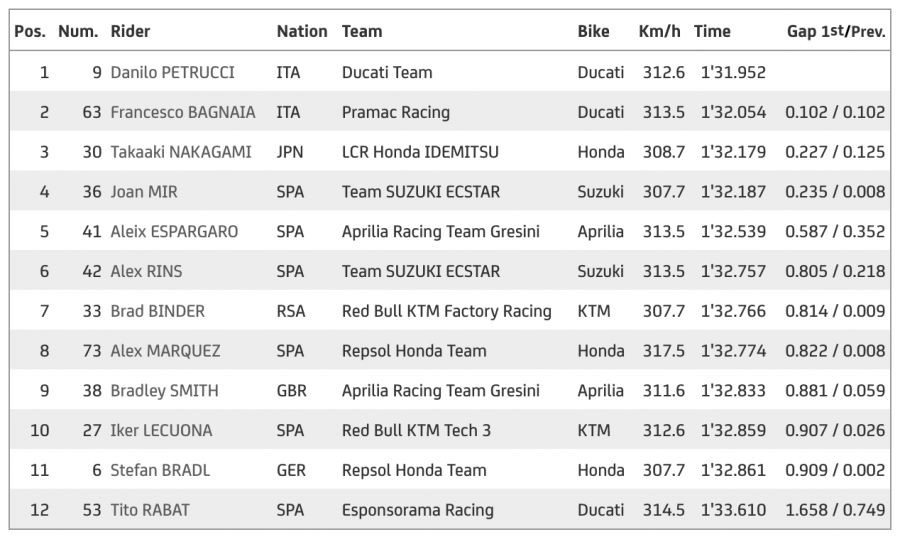Click the Km/h column header
The height and width of the screenshot is (537, 900).
[659, 31]
